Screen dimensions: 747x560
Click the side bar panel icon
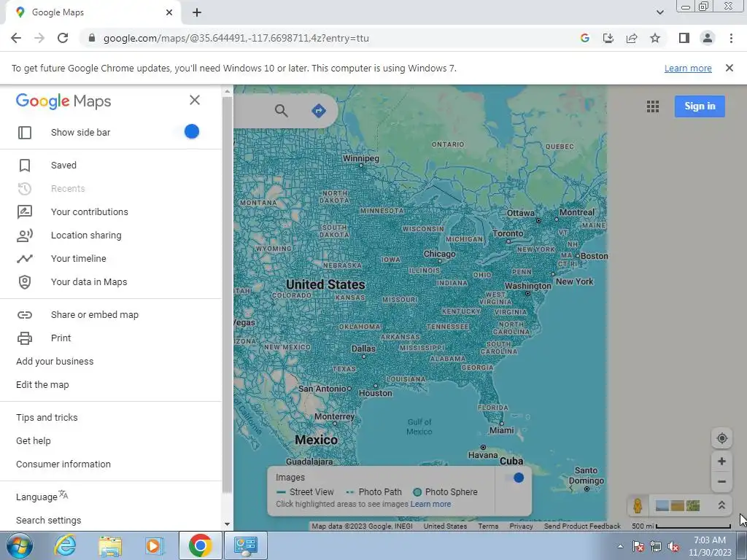pyautogui.click(x=25, y=133)
